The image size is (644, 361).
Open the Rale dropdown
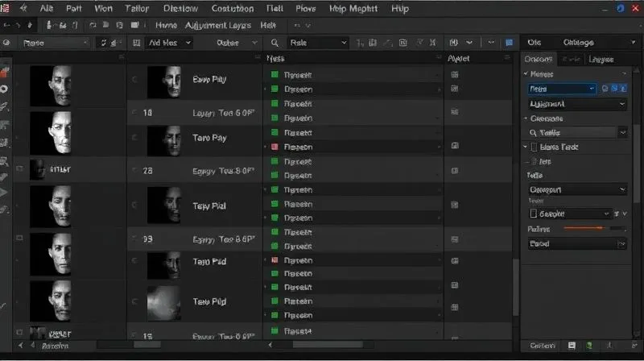317,43
